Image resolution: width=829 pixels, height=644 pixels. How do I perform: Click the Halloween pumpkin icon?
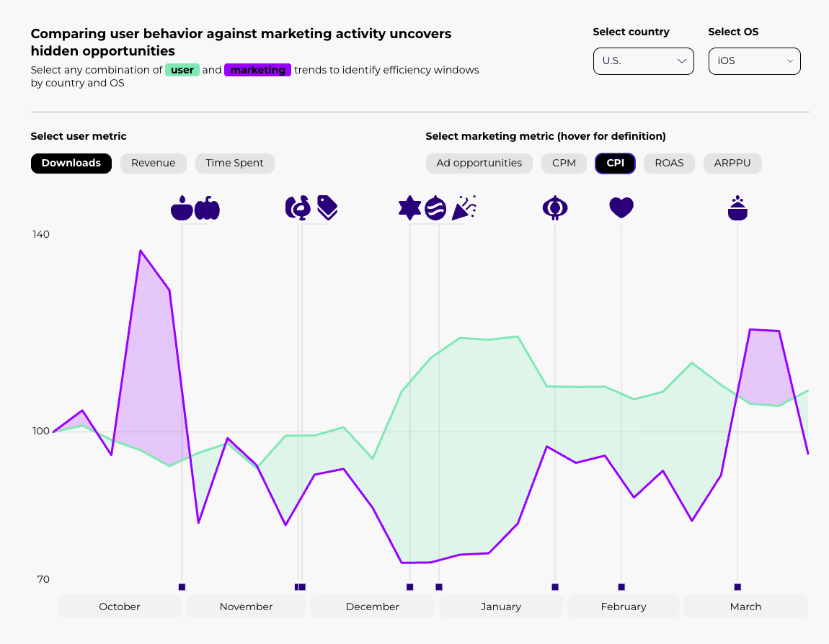click(x=208, y=208)
